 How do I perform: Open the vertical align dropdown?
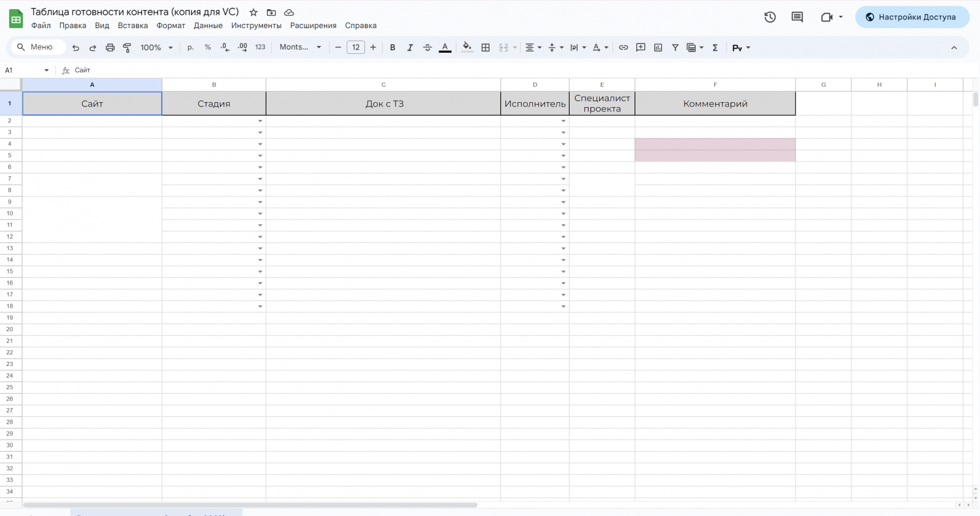(556, 48)
